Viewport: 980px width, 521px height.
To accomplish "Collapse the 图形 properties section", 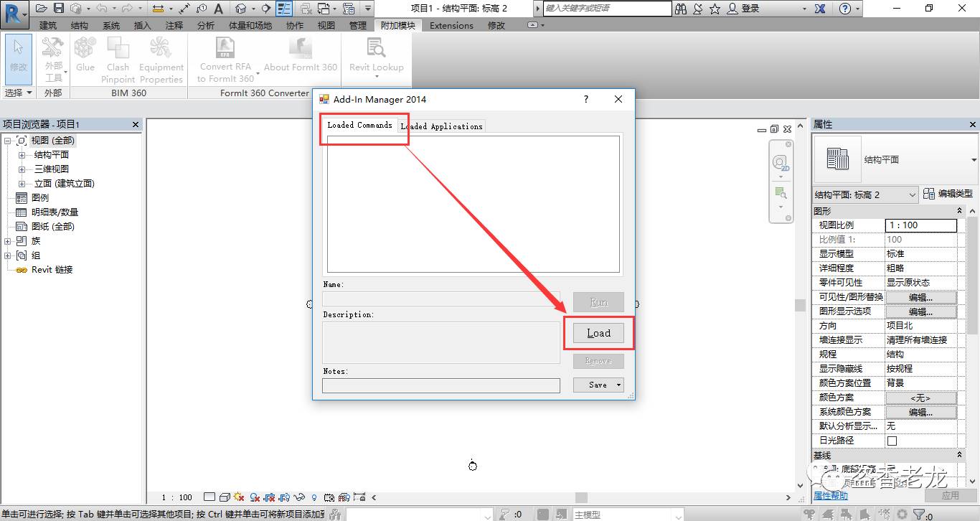I will click(960, 211).
